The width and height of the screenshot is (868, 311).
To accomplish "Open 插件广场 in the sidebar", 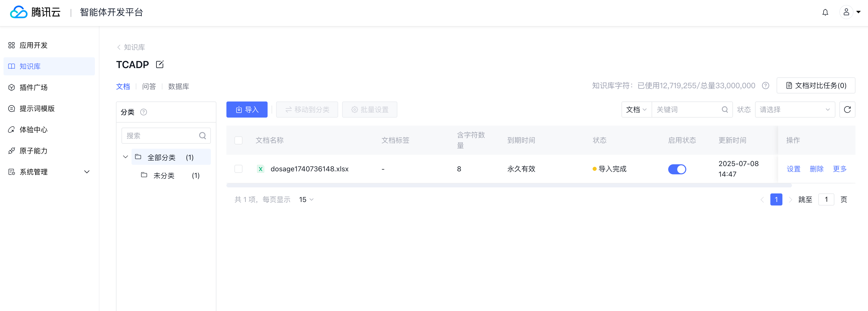I will point(33,87).
